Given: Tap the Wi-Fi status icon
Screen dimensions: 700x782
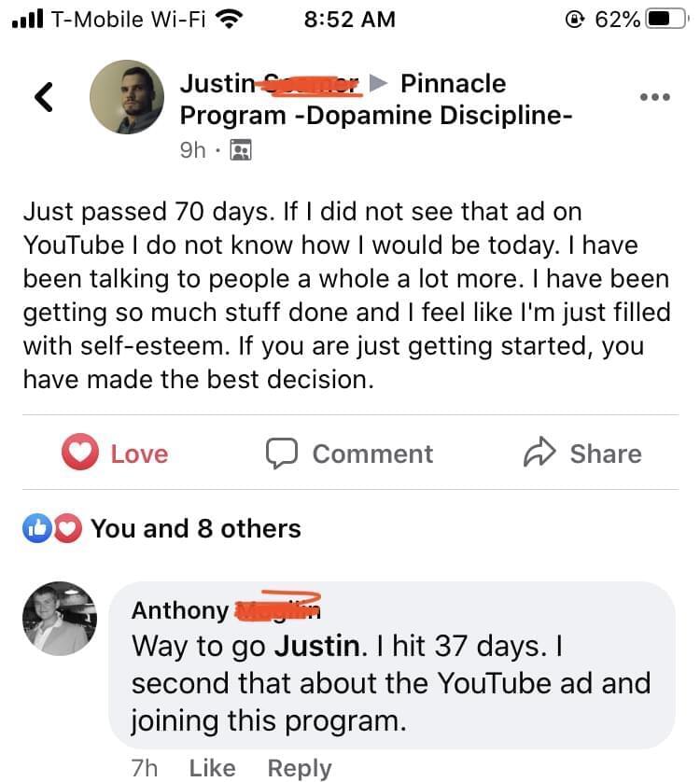Looking at the screenshot, I should point(229,19).
